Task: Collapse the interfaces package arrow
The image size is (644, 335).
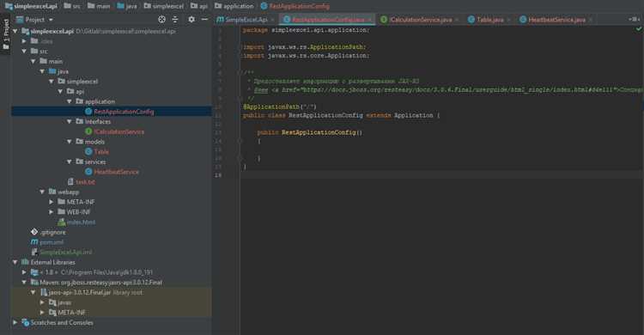Action: (70, 122)
